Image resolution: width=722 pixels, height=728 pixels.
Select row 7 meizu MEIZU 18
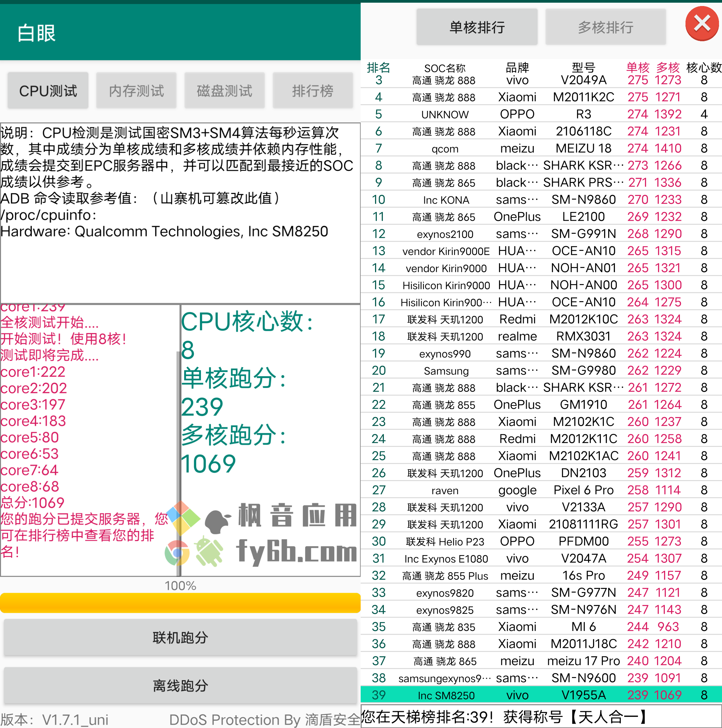(541, 148)
